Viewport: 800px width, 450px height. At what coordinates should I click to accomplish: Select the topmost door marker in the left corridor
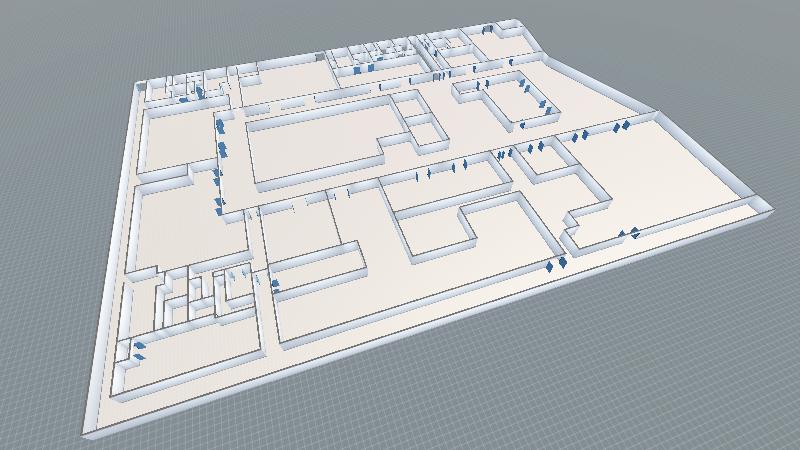pos(220,126)
